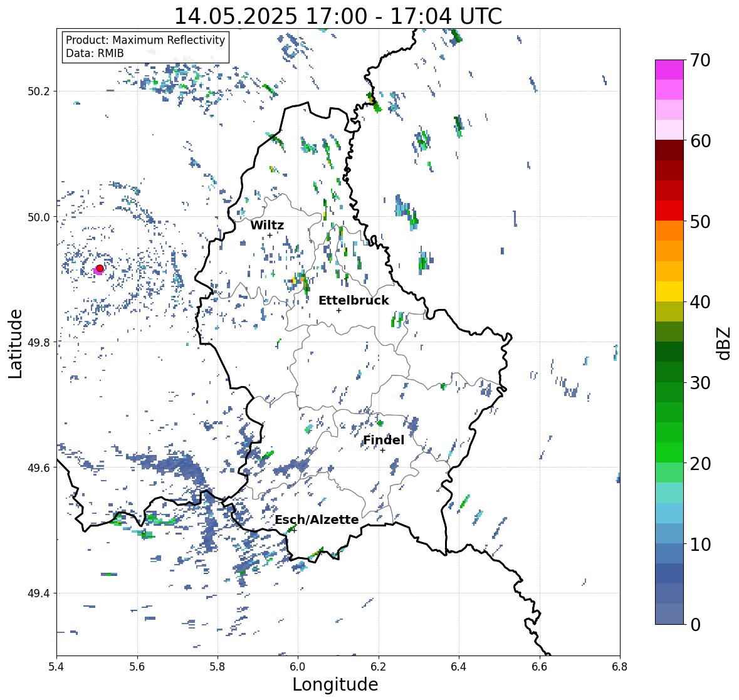Click the 10 value on colorbar

pos(700,544)
